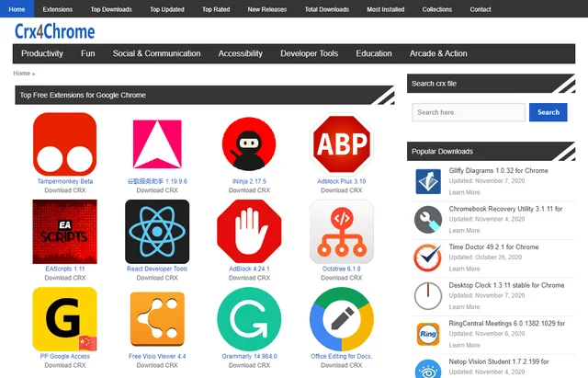Screen dimensions: 588x378
Task: Open the Tampermonkey Beta title link
Action: click(x=65, y=181)
